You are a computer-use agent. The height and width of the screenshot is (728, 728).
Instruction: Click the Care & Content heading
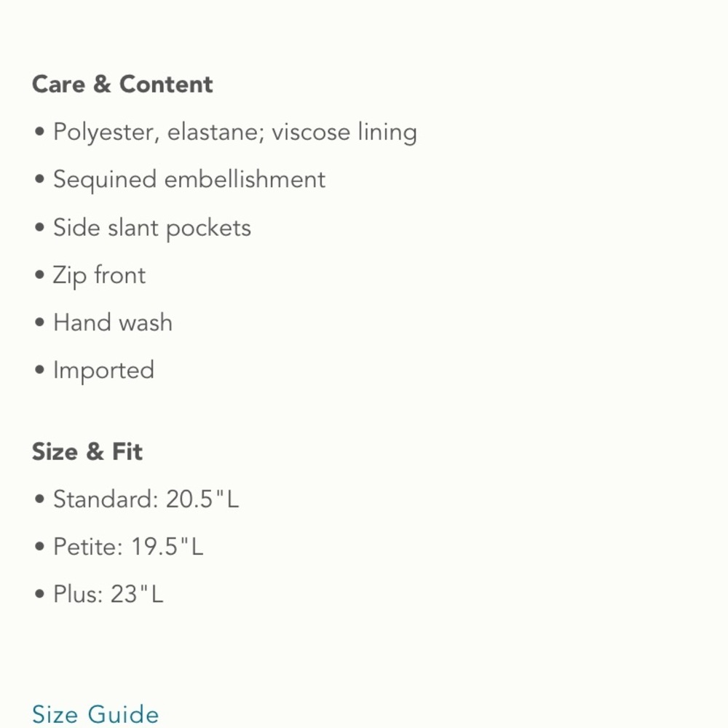pos(122,84)
